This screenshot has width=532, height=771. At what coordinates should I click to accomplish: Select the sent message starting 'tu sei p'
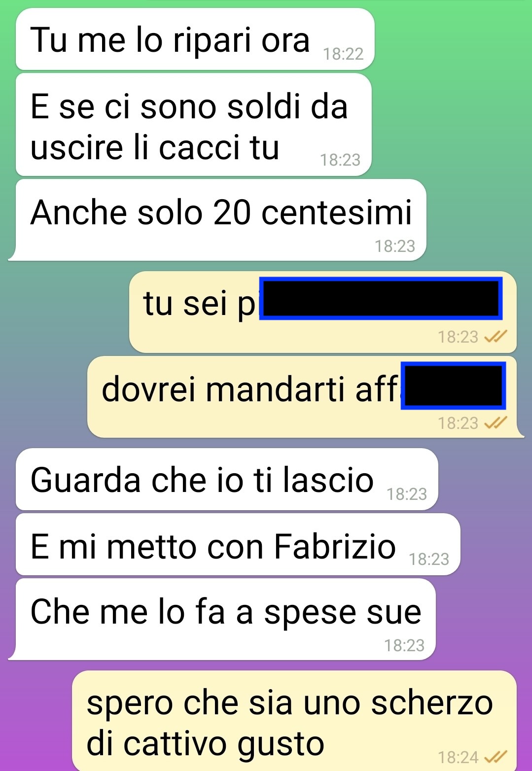point(323,312)
